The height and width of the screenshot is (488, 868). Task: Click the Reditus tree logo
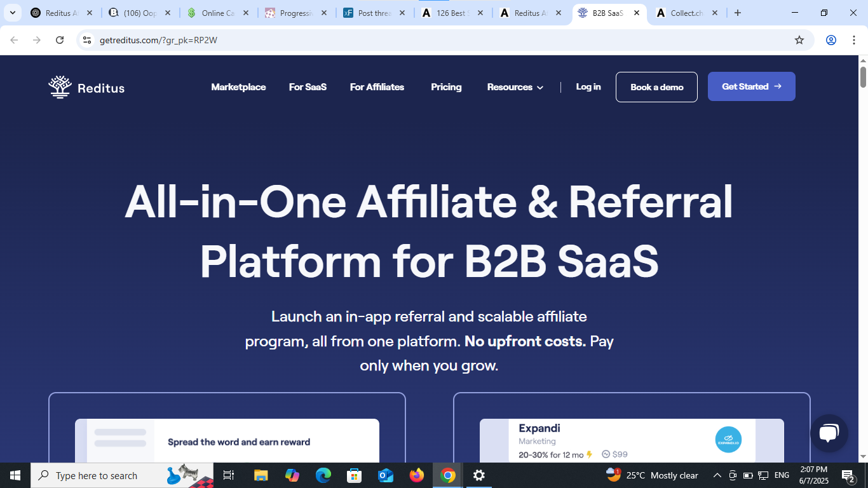[x=60, y=87]
